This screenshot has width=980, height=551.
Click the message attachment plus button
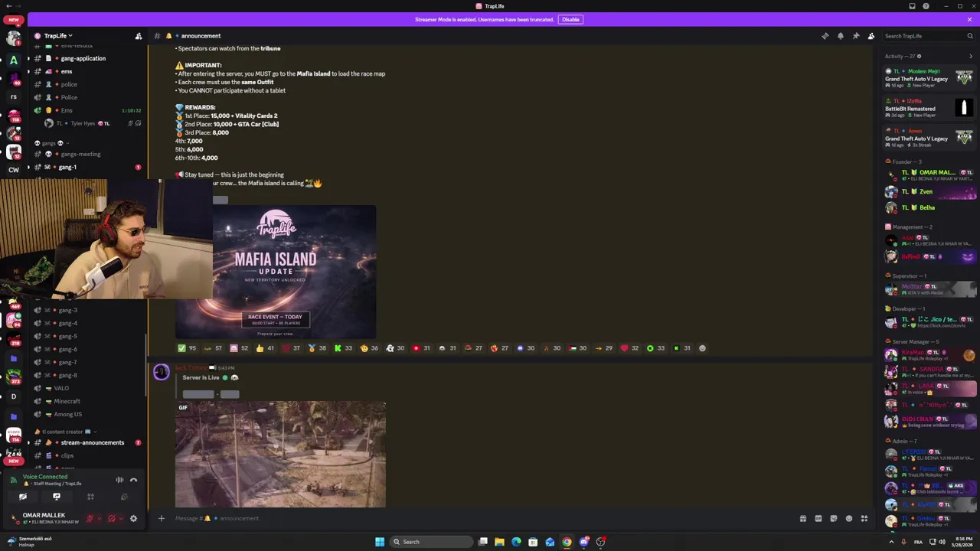pos(161,518)
